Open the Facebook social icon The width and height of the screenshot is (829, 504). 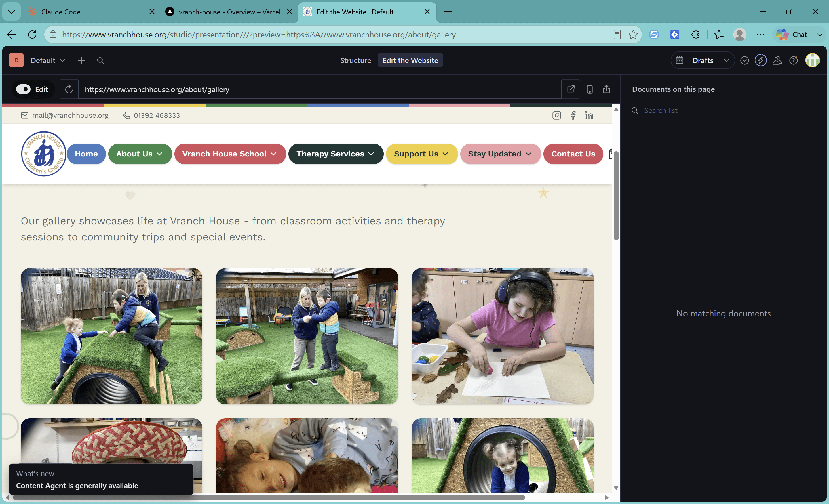(573, 115)
